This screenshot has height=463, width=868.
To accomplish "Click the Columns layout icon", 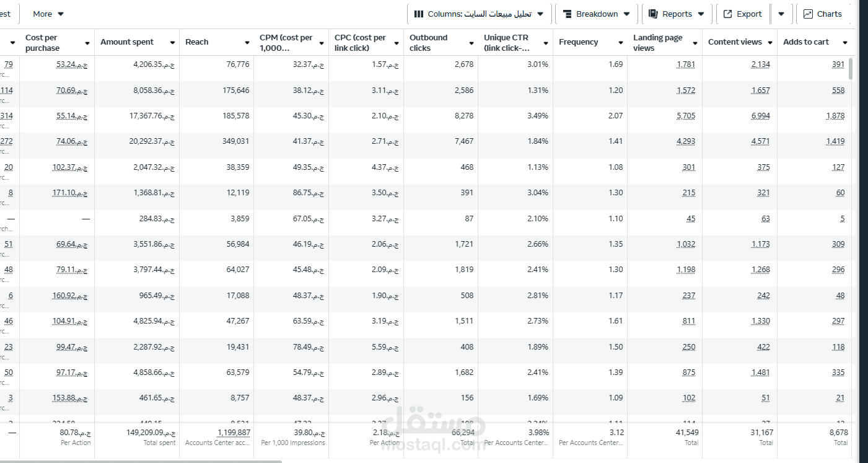I will pyautogui.click(x=419, y=14).
